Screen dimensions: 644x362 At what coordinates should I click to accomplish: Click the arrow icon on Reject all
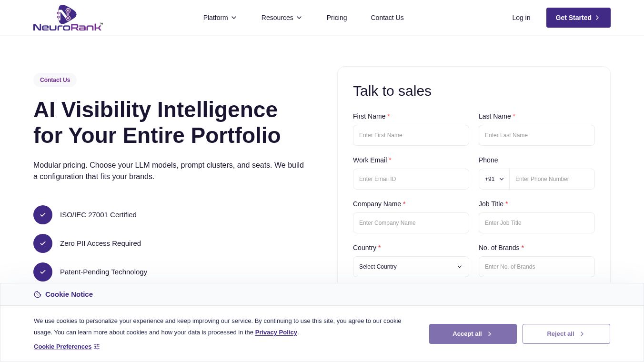[582, 334]
